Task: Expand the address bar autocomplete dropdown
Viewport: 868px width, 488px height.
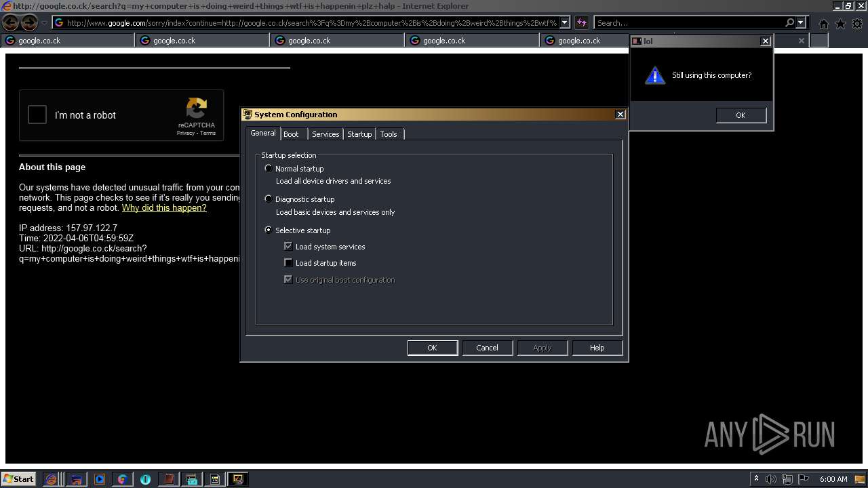Action: [x=565, y=23]
